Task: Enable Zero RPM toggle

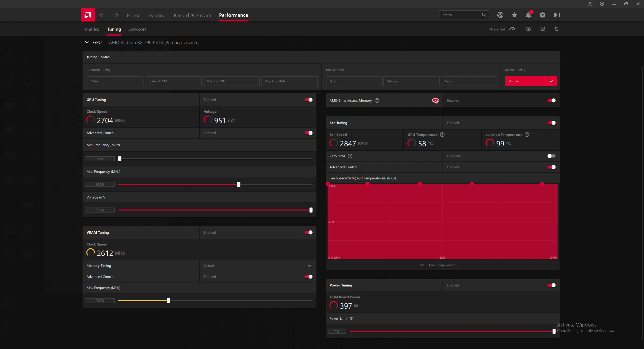Action: tap(551, 156)
